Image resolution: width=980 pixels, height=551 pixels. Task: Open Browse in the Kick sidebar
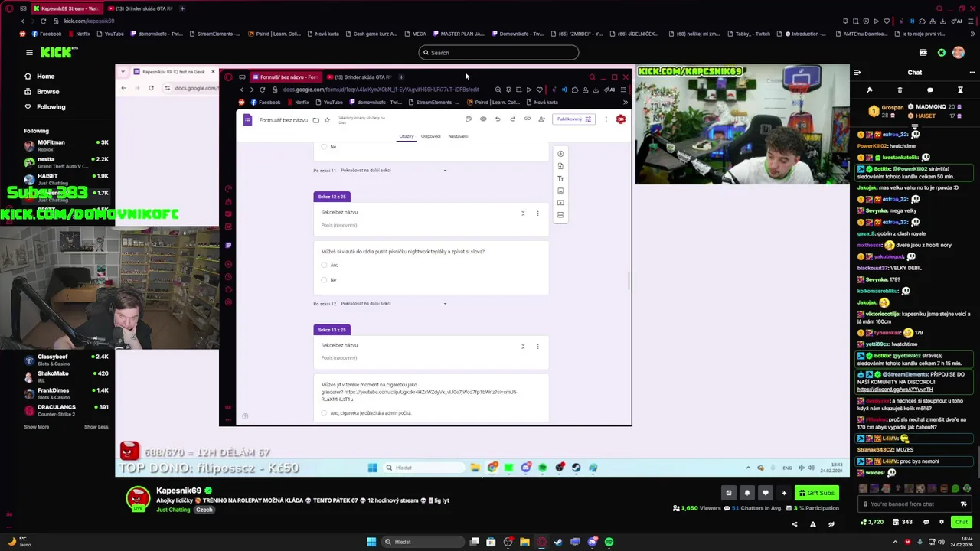[x=41, y=92]
